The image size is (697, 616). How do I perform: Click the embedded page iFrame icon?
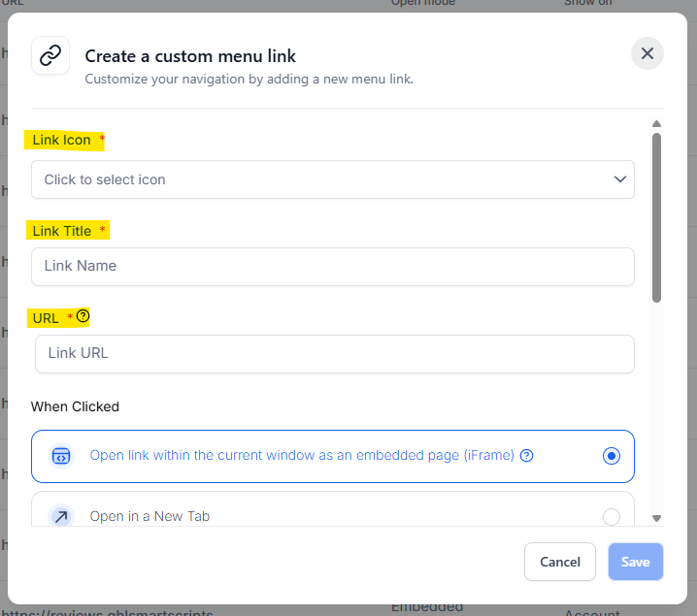point(61,456)
